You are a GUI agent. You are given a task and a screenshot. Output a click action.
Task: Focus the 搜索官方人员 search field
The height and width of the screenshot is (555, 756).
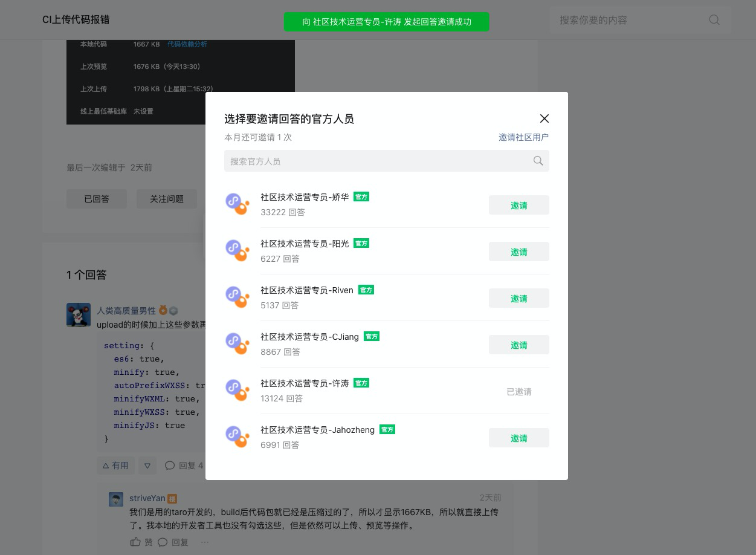tap(386, 161)
